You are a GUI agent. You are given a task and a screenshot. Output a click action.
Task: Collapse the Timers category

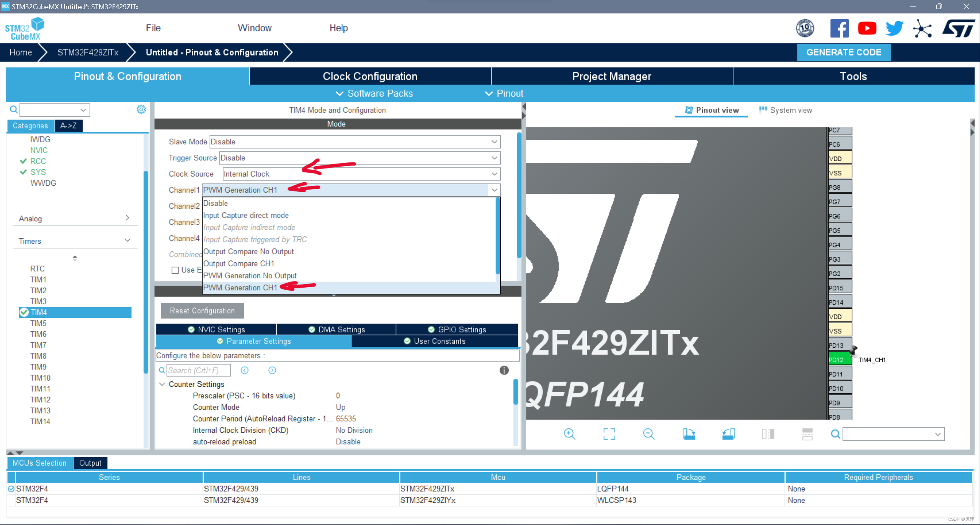127,240
